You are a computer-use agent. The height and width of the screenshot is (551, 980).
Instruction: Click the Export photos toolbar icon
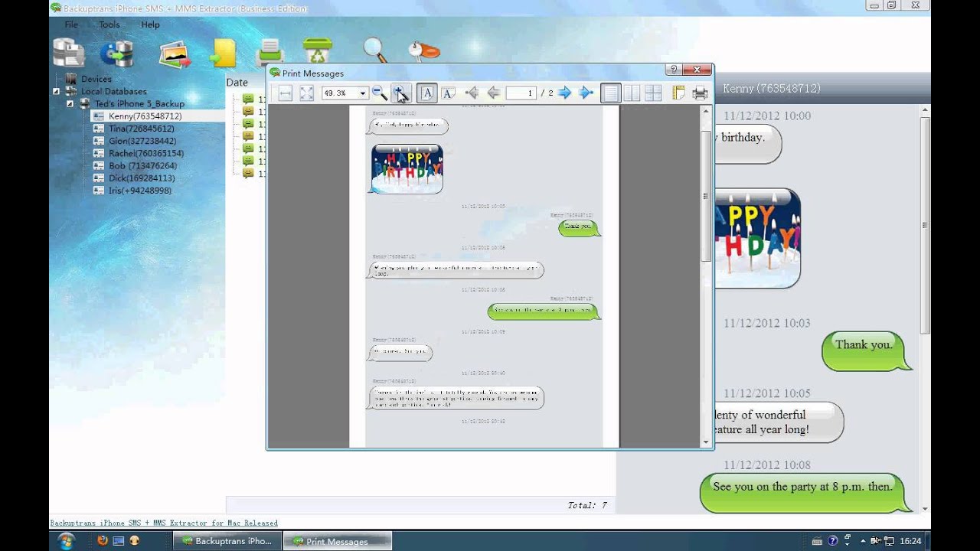(x=175, y=54)
